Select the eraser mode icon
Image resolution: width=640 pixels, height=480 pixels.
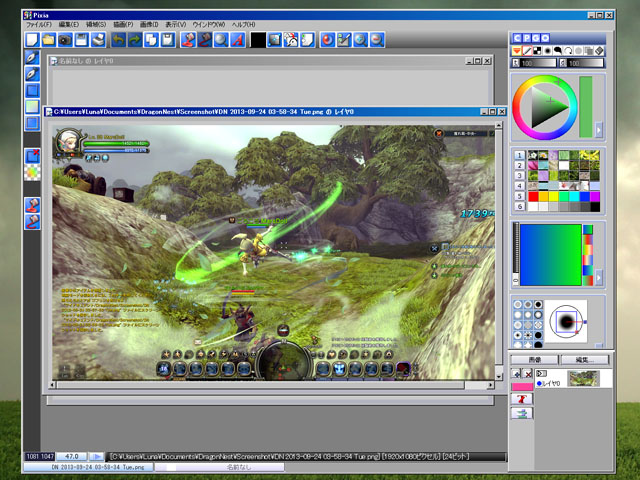click(x=599, y=51)
